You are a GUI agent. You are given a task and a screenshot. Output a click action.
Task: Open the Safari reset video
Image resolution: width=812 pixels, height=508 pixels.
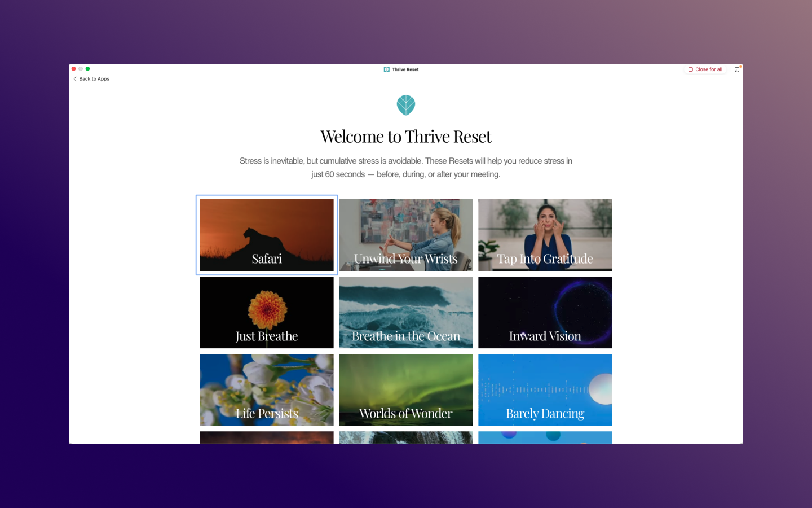[267, 235]
